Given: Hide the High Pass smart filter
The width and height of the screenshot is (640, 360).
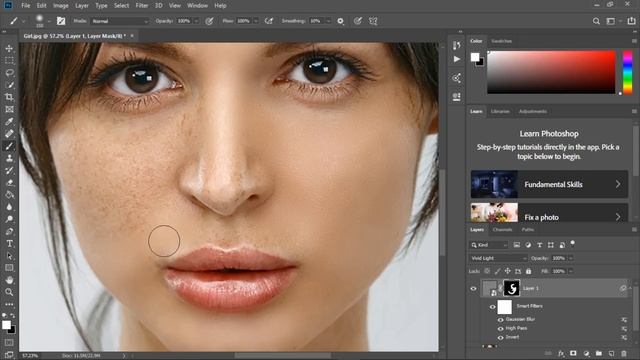Looking at the screenshot, I should 500,329.
